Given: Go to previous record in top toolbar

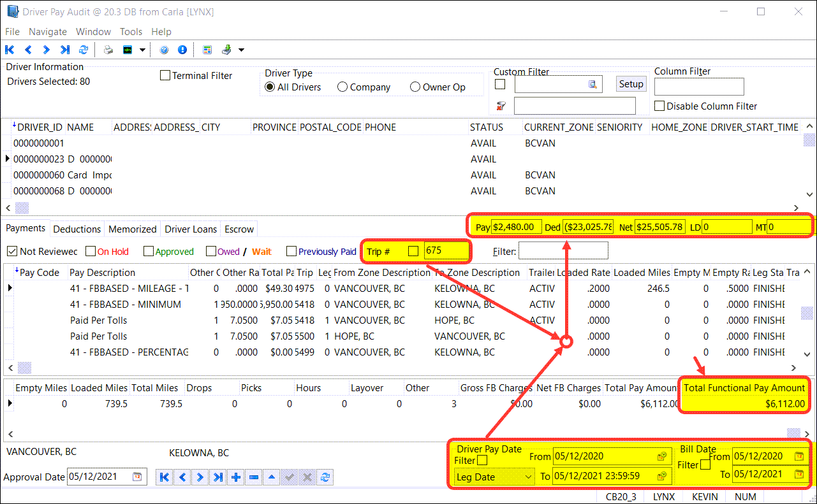Looking at the screenshot, I should pos(28,50).
